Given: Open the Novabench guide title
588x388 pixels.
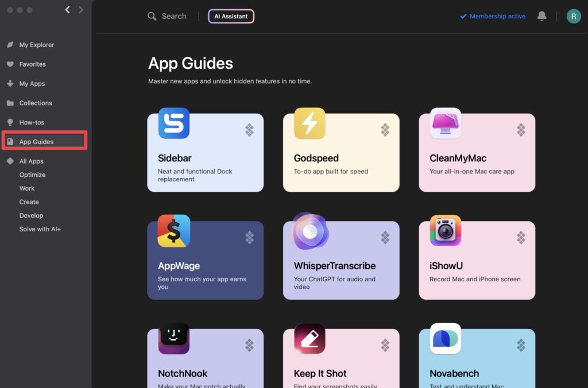Looking at the screenshot, I should coord(454,374).
